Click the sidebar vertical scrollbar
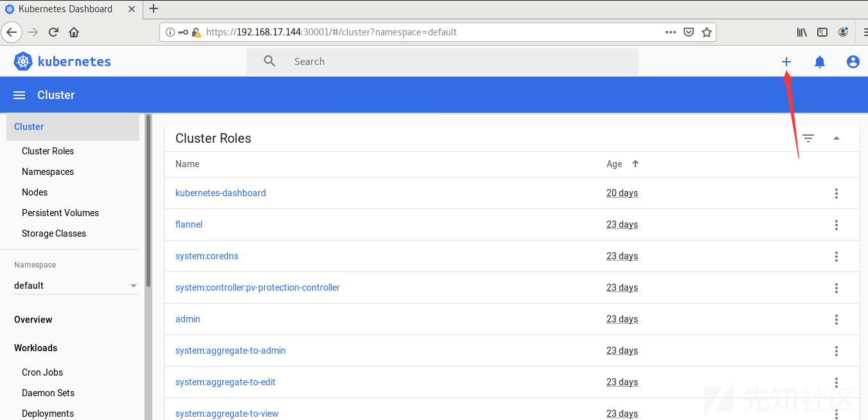This screenshot has width=868, height=420. pyautogui.click(x=148, y=201)
